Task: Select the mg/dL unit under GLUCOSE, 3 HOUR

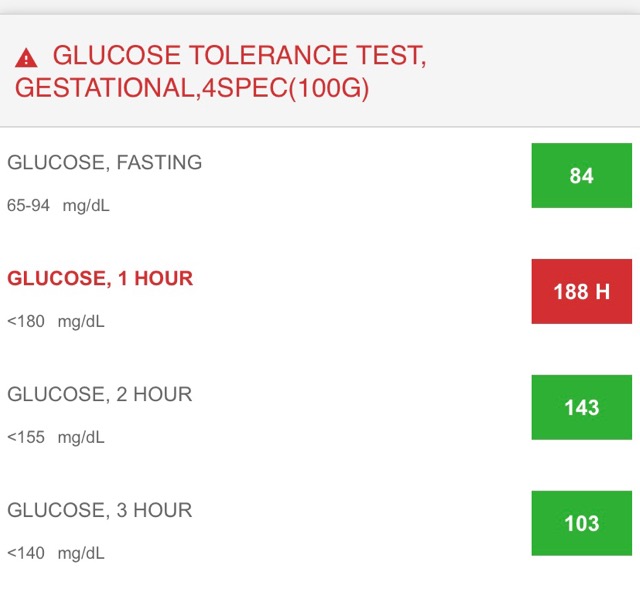Action: [81, 553]
